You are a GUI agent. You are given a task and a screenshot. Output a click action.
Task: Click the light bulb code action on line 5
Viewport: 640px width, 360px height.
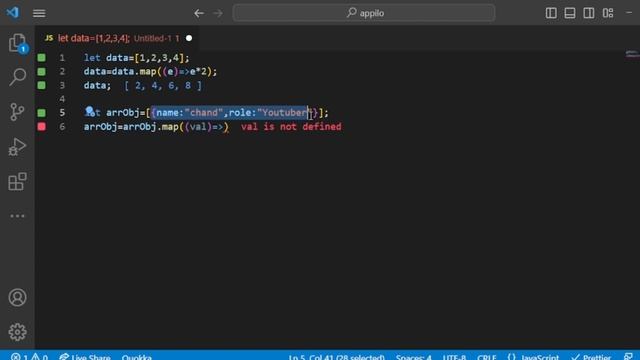tap(89, 111)
